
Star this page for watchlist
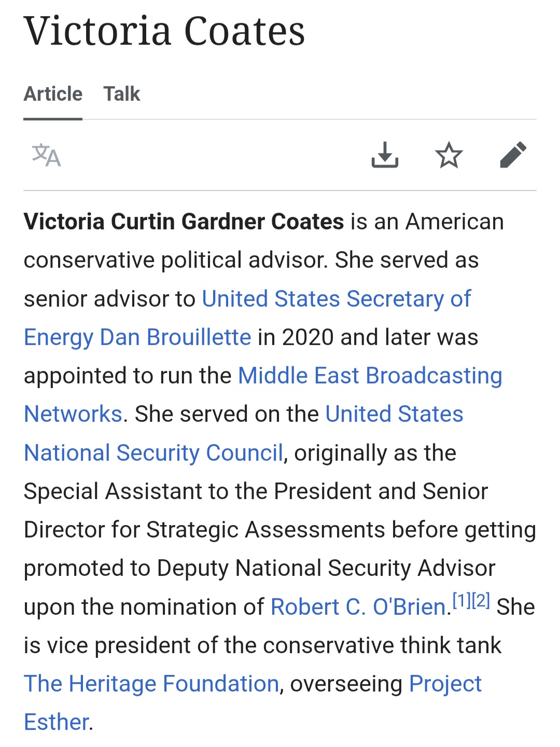point(449,155)
